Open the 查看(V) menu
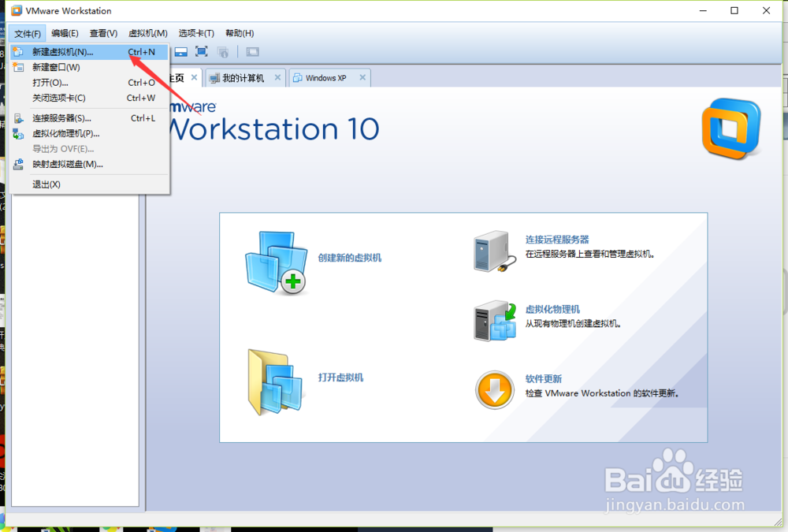The height and width of the screenshot is (532, 788). [x=103, y=33]
